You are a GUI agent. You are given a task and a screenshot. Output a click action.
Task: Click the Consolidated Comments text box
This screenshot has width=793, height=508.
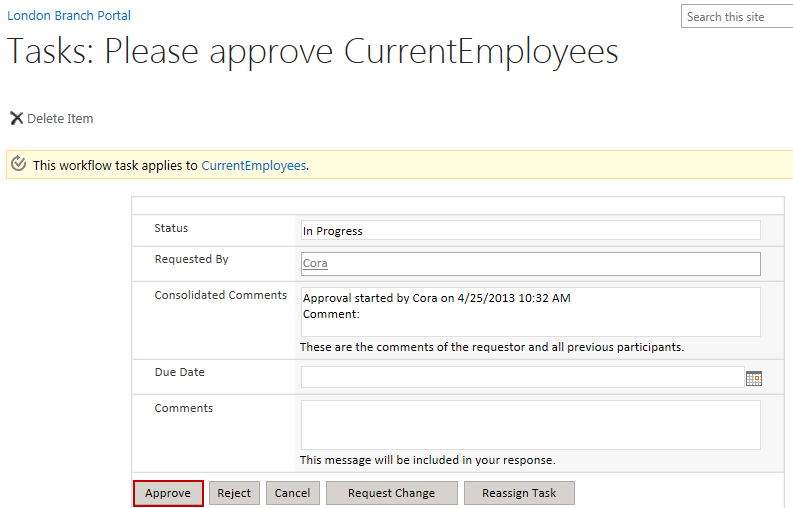[x=531, y=312]
